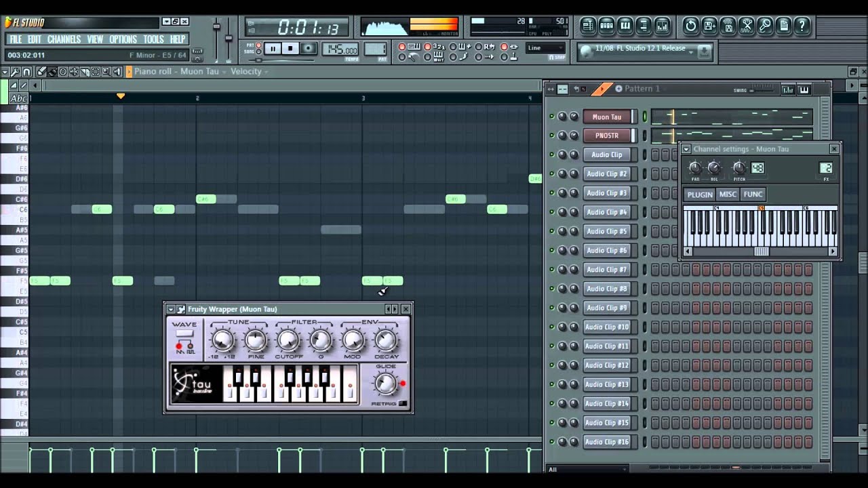This screenshot has height=488, width=868.
Task: Open the browser panel from the toolbar
Action: point(644,26)
